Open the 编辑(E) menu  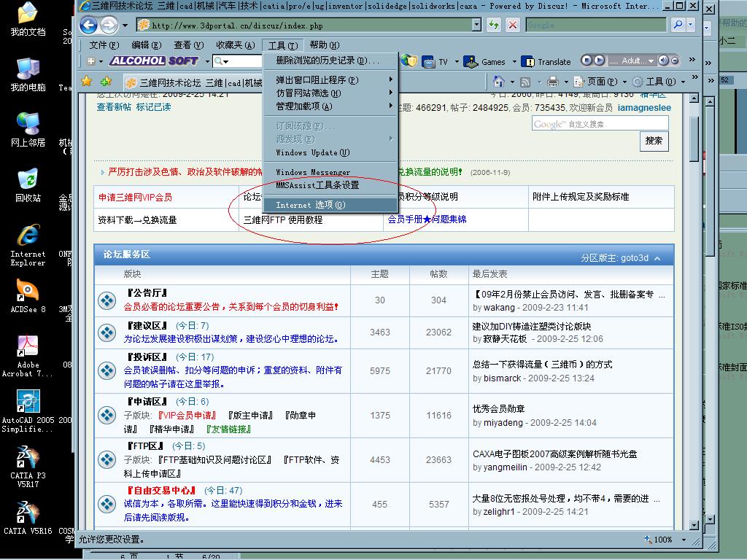[146, 45]
